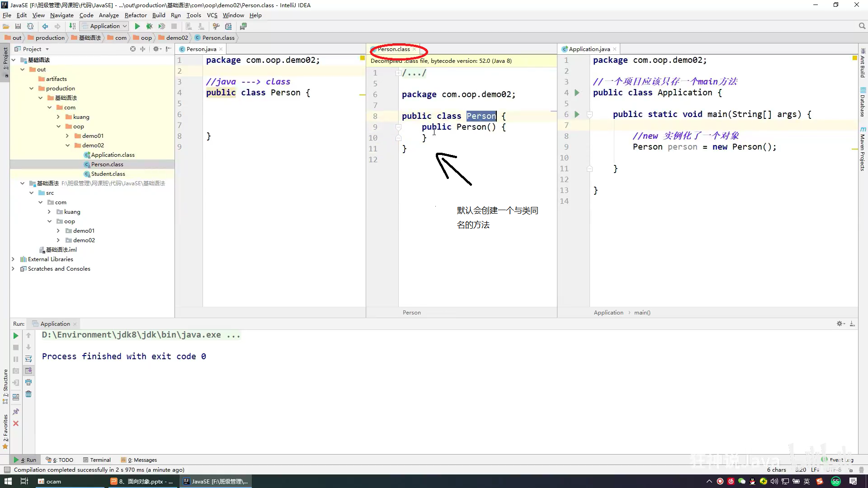Open the Refactor menu
Image resolution: width=868 pixels, height=488 pixels.
click(136, 15)
